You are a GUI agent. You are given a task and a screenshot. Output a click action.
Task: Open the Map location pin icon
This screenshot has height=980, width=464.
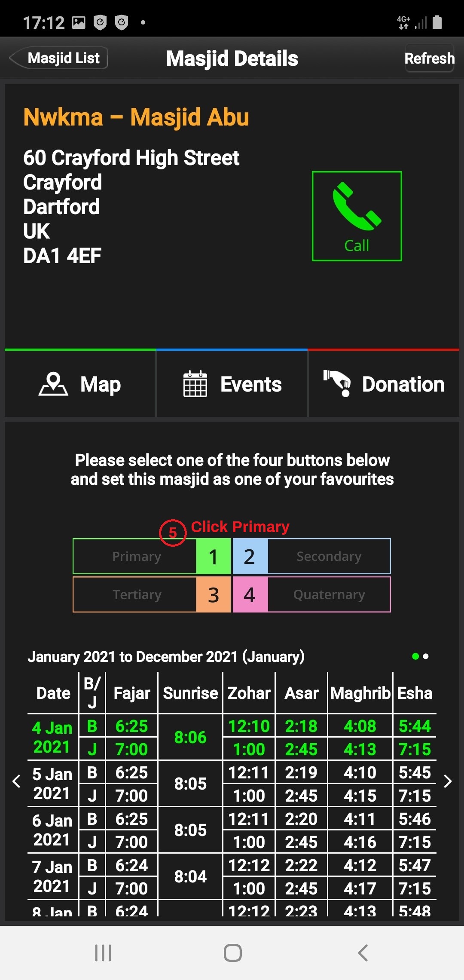(x=53, y=384)
